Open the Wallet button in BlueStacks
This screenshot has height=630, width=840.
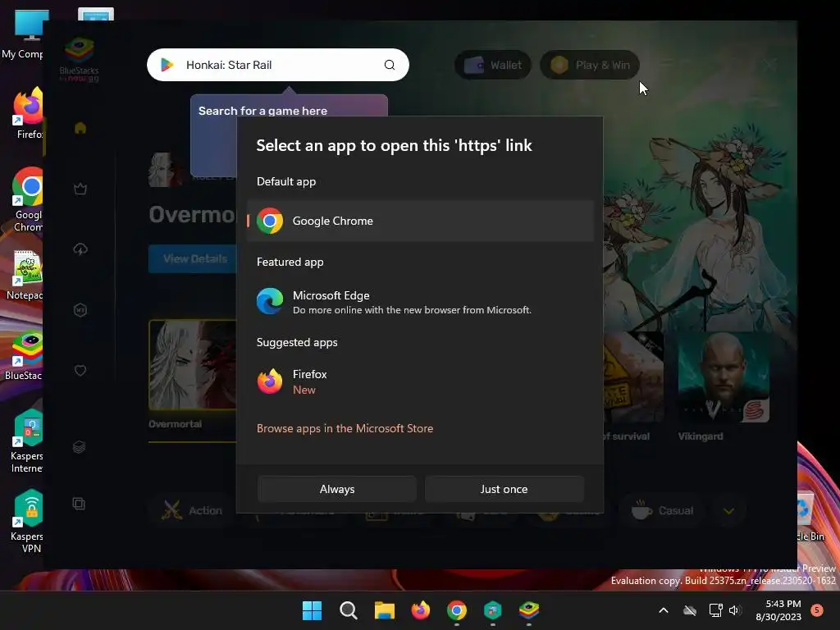(x=492, y=66)
